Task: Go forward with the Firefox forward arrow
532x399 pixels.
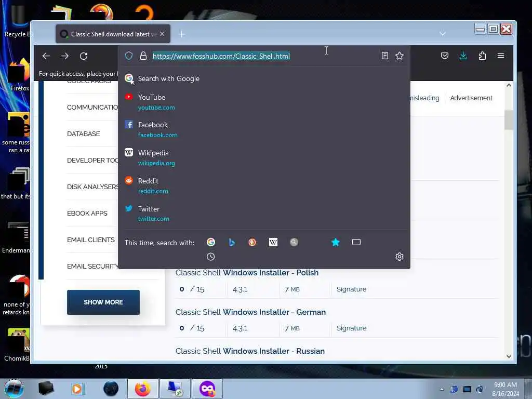Action: 65,56
